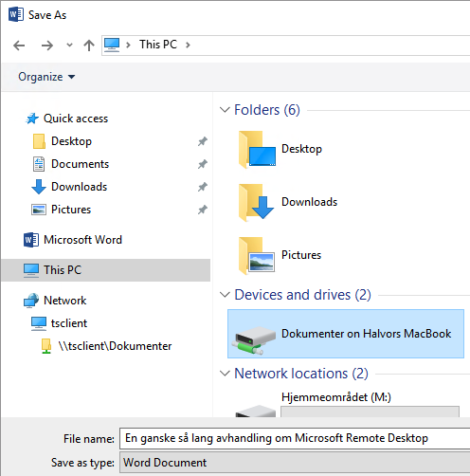The image size is (470, 476).
Task: Go up one folder level
Action: [x=89, y=46]
